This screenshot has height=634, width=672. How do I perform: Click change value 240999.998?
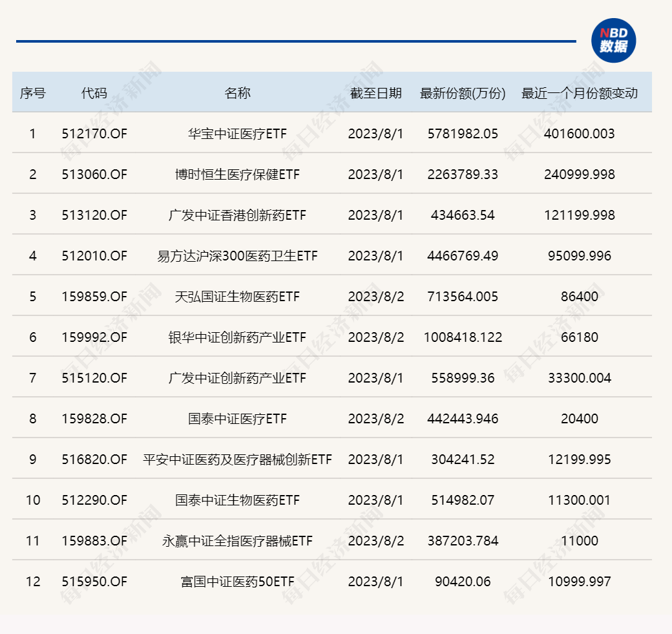[580, 174]
